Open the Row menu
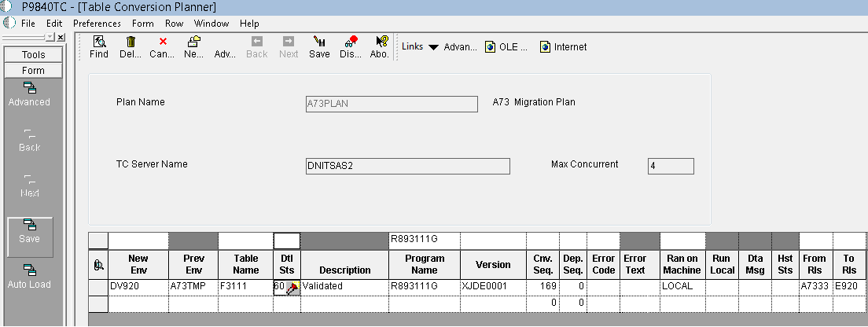868x327 pixels. (174, 24)
